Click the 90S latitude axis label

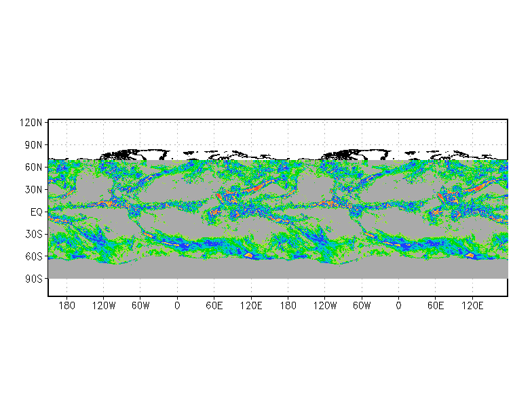(34, 279)
